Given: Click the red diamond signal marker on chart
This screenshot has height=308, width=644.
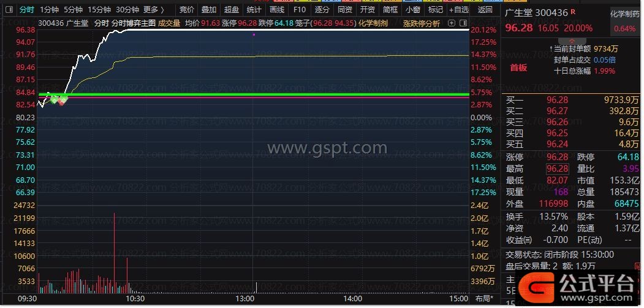Looking at the screenshot, I should [62, 100].
